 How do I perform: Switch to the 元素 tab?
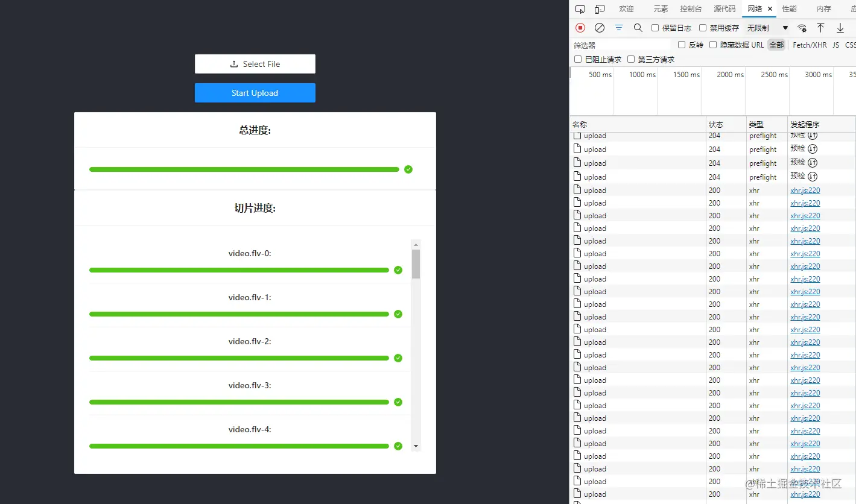(661, 9)
